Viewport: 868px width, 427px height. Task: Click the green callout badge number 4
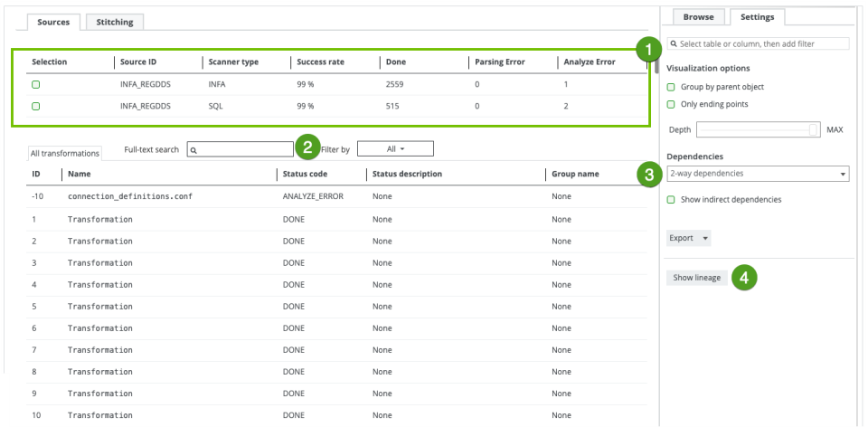[744, 278]
